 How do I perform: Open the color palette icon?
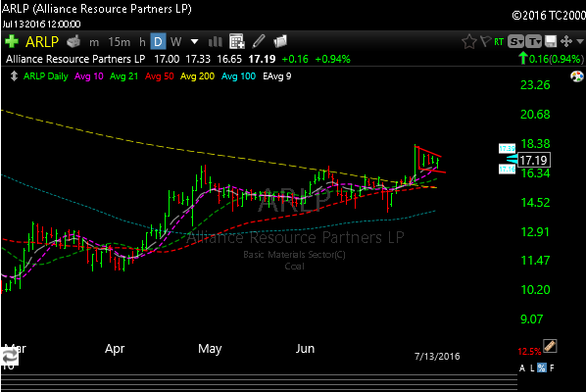(577, 77)
